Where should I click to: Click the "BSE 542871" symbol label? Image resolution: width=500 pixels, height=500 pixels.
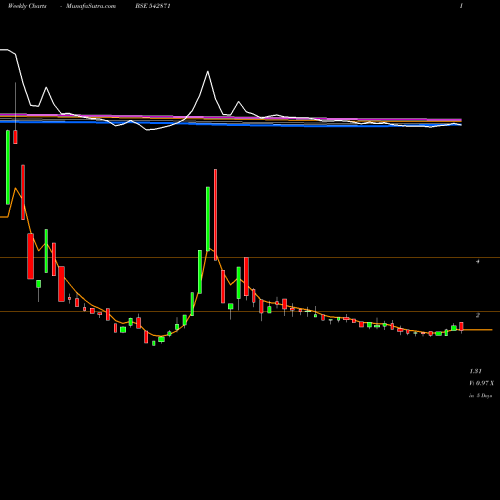153,6
